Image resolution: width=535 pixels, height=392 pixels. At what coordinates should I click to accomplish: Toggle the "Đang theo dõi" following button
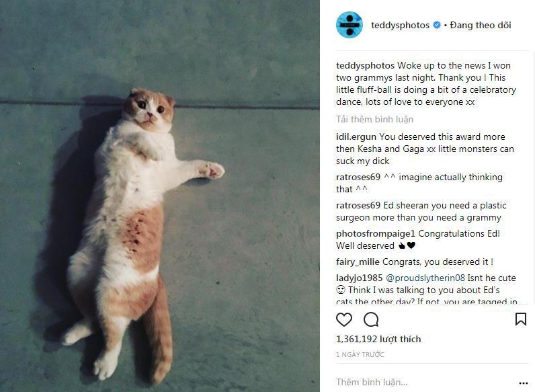click(x=481, y=26)
